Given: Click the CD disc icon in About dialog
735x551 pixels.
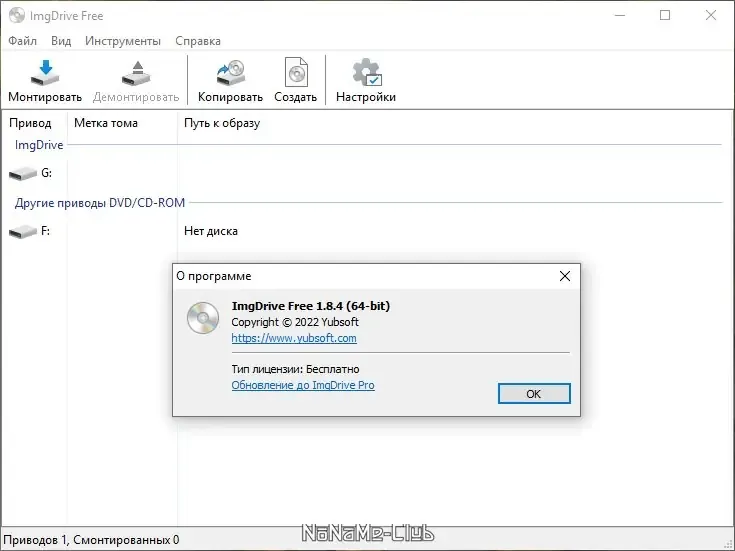Looking at the screenshot, I should tap(203, 318).
